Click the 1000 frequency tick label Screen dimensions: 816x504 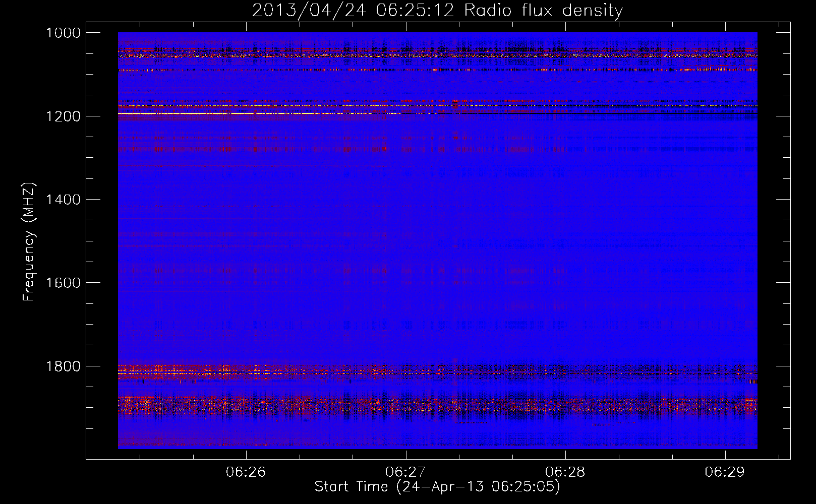coord(63,33)
